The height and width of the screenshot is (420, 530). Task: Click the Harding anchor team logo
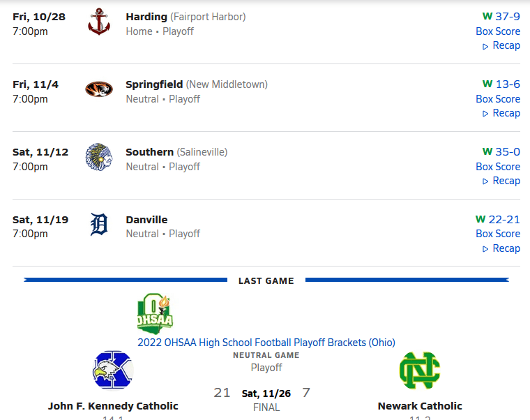coord(99,22)
